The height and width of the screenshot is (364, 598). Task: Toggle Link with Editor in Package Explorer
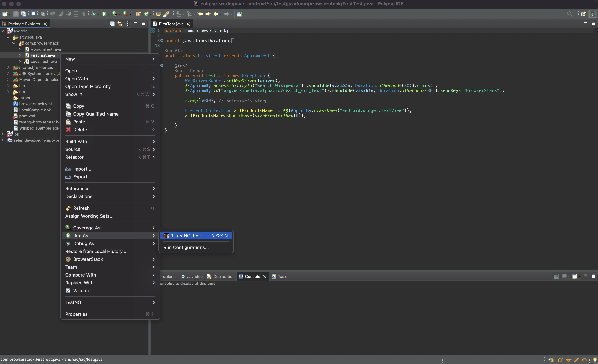coord(120,24)
